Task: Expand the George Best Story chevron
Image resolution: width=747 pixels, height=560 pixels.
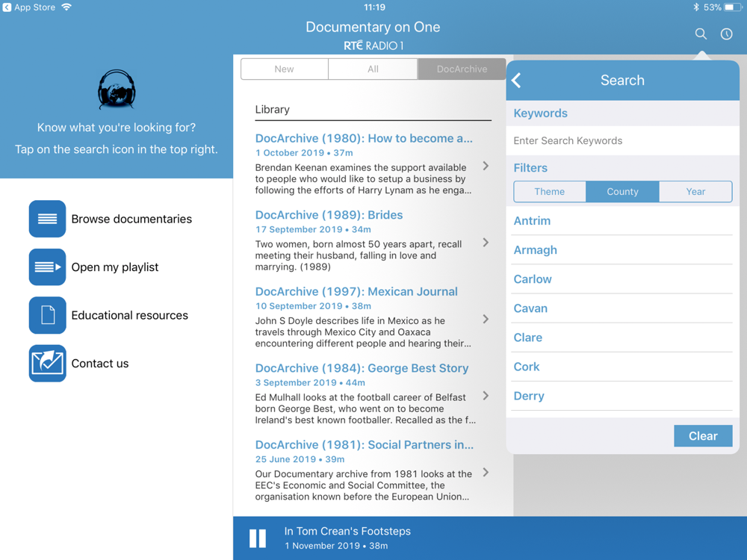Action: (486, 396)
